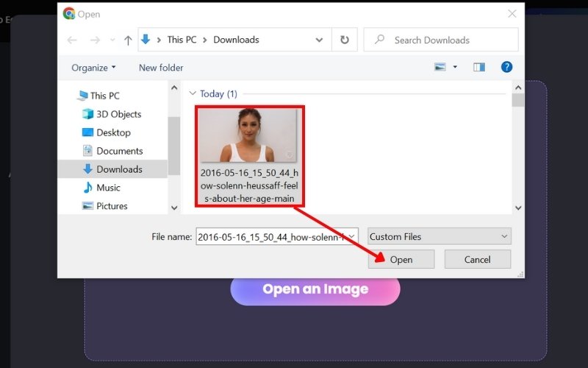This screenshot has height=368, width=588.
Task: Open view options dropdown arrow
Action: click(455, 67)
